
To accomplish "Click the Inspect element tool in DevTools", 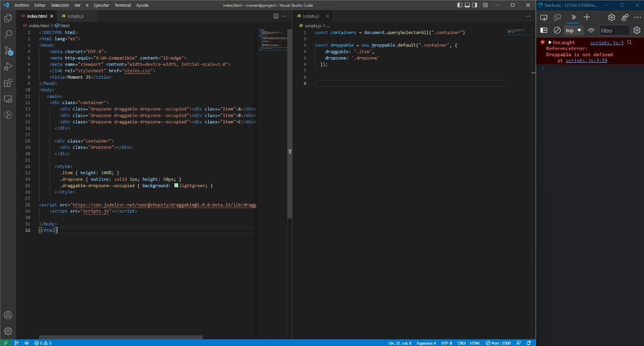I will [x=543, y=17].
